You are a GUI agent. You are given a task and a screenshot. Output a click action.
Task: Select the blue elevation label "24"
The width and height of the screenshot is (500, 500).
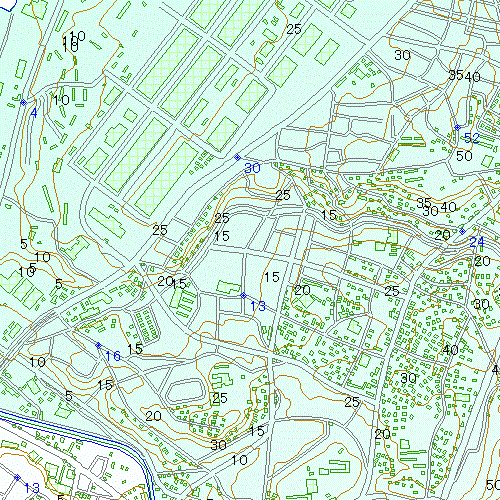click(477, 242)
